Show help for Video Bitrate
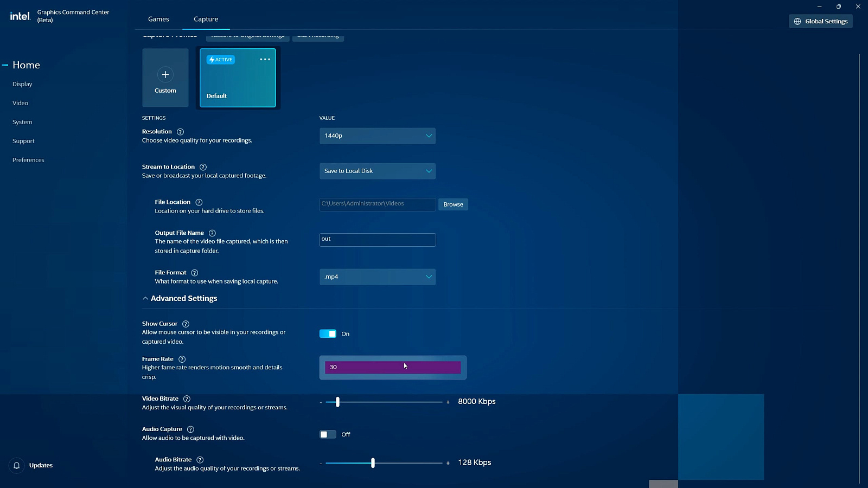868x488 pixels. [x=187, y=399]
